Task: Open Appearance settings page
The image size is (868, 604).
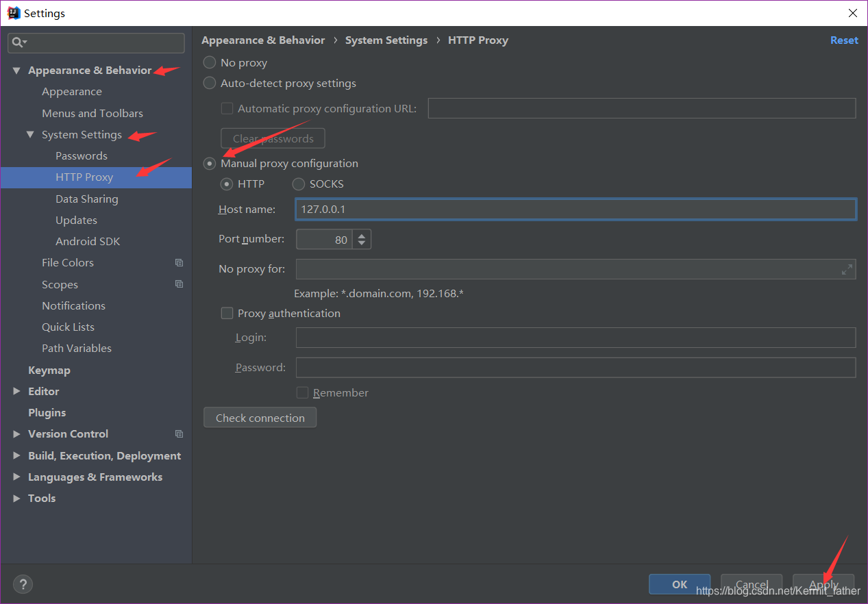Action: pos(72,92)
